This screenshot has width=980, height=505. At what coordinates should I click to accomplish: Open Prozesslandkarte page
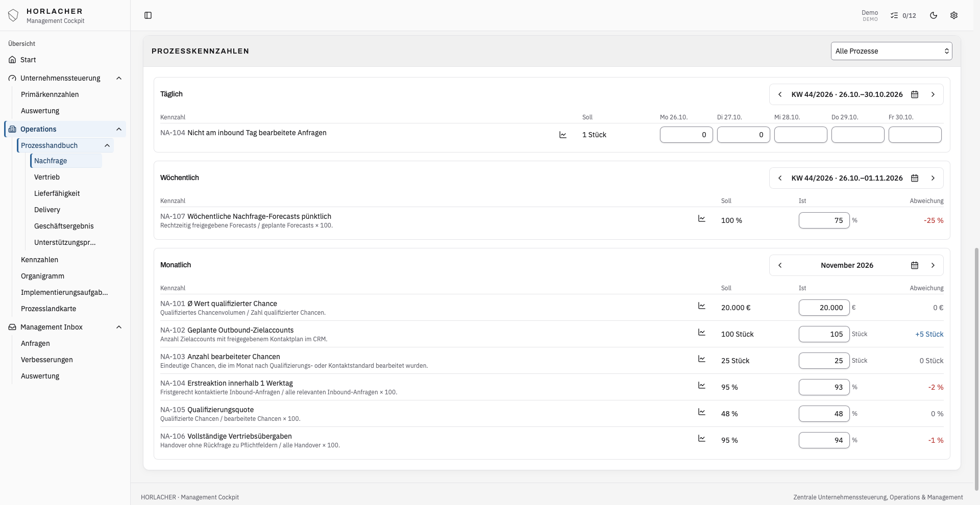48,309
